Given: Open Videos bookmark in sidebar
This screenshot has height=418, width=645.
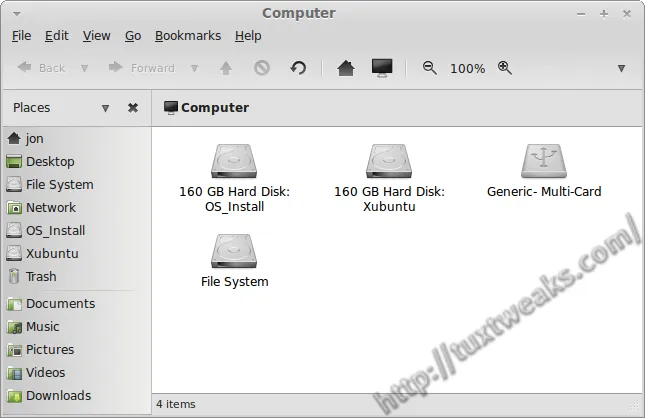Looking at the screenshot, I should tap(77, 373).
